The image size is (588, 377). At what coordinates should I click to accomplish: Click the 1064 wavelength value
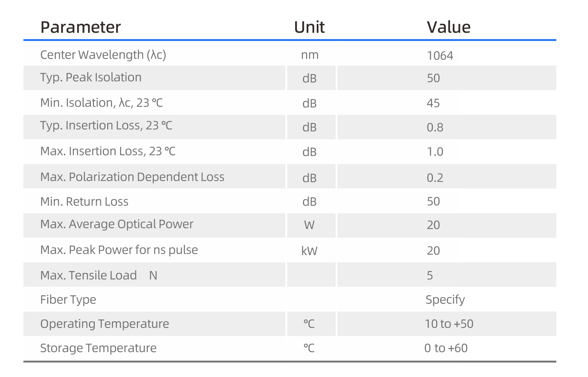pyautogui.click(x=440, y=55)
